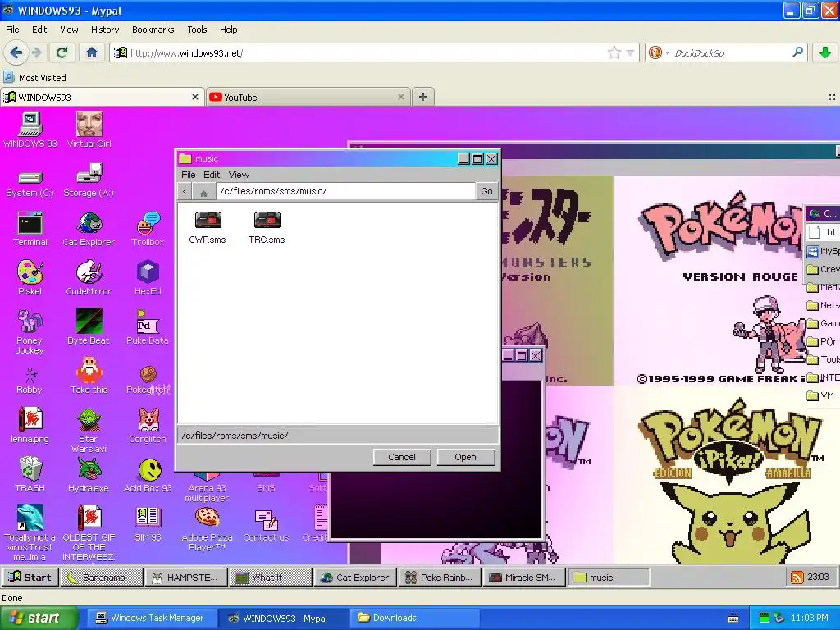Launch Poney Jockey desktop icon
Image resolution: width=840 pixels, height=630 pixels.
[30, 331]
